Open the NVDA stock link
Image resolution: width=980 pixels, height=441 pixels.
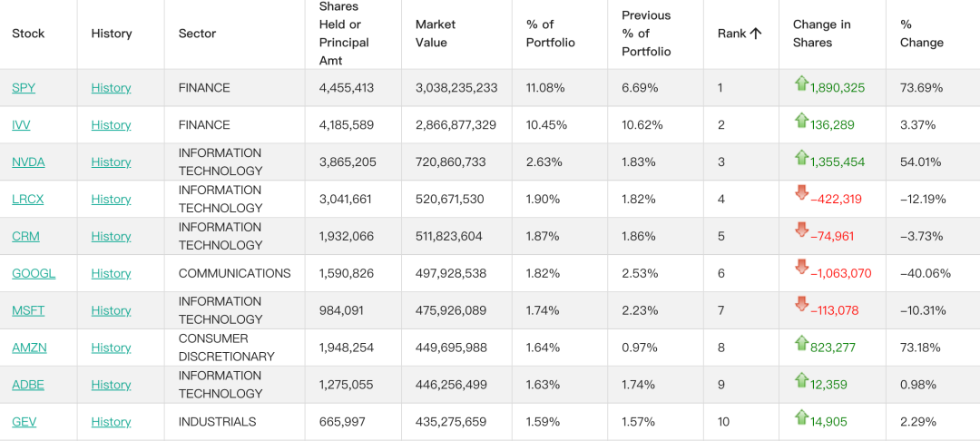[28, 162]
